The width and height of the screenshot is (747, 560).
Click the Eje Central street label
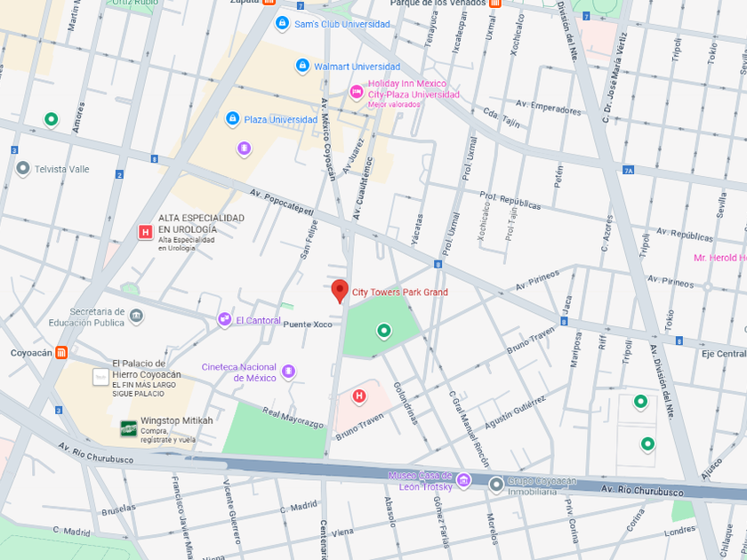pyautogui.click(x=724, y=354)
